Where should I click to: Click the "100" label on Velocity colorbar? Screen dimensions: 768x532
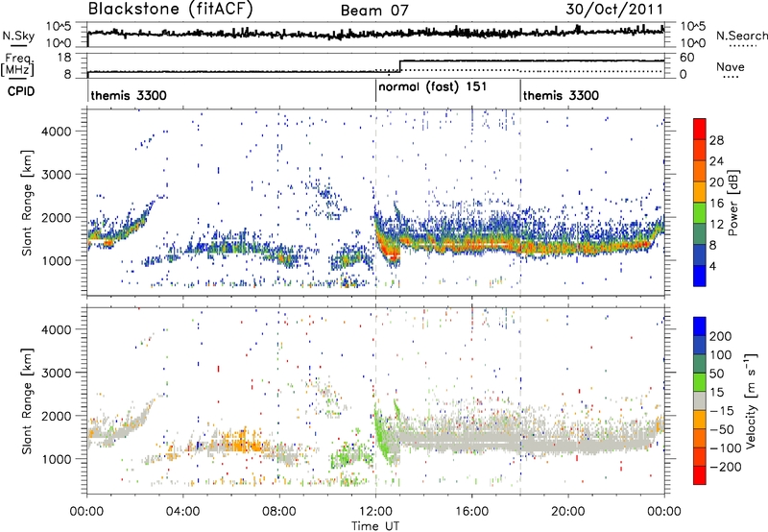[721, 354]
